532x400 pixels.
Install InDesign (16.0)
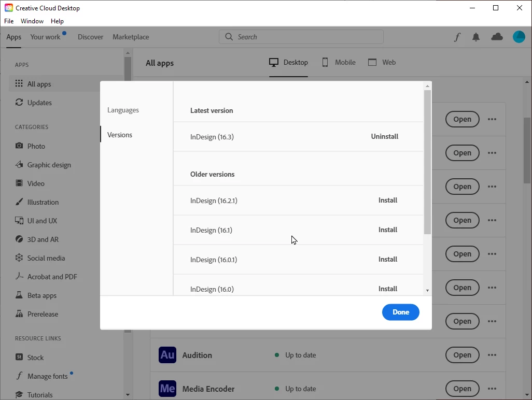tap(388, 289)
